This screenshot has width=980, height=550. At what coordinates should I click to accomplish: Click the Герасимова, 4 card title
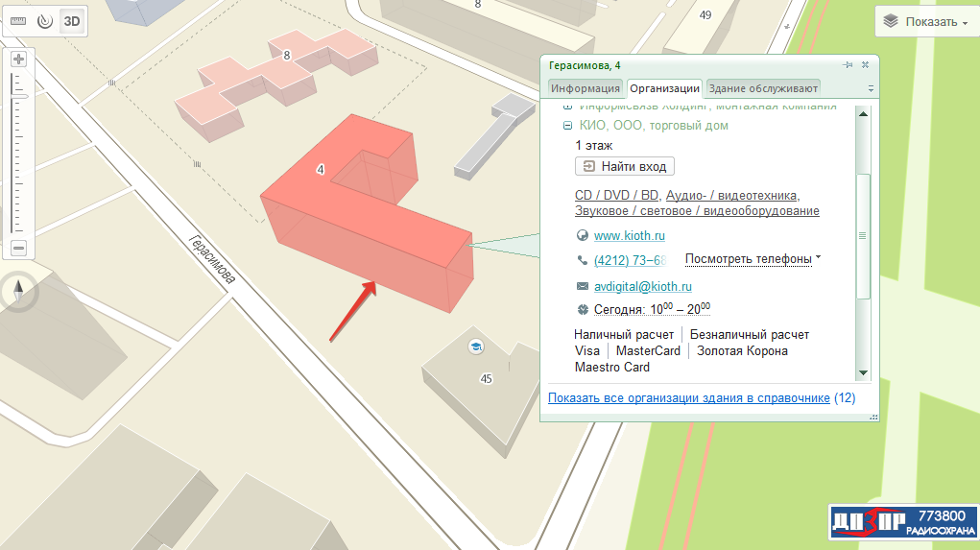pyautogui.click(x=585, y=65)
